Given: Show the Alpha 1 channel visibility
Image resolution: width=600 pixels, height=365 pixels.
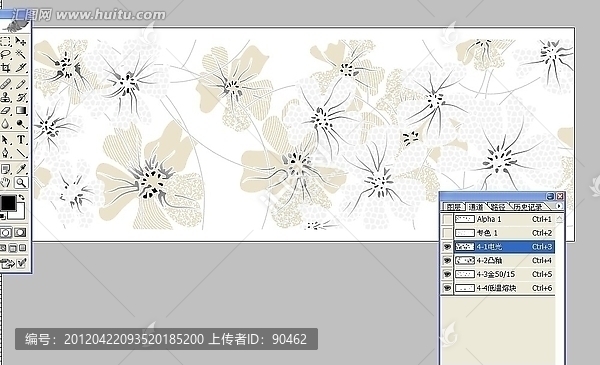Looking at the screenshot, I should click(447, 219).
